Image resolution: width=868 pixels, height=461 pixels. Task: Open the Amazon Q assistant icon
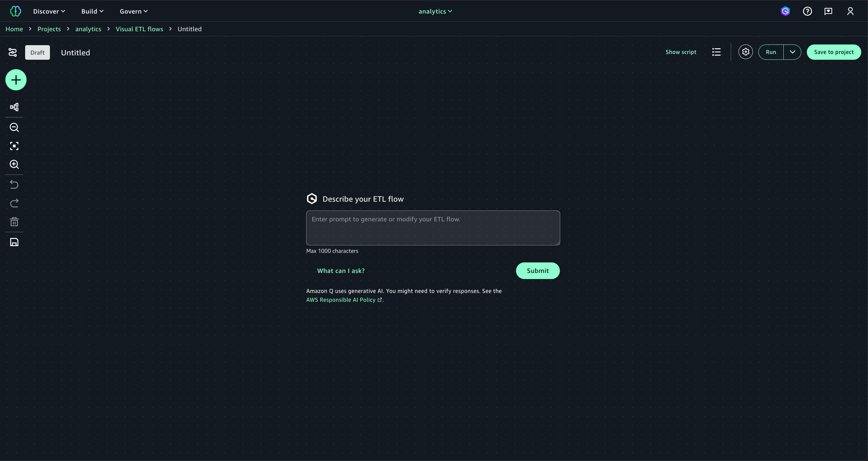click(x=785, y=11)
